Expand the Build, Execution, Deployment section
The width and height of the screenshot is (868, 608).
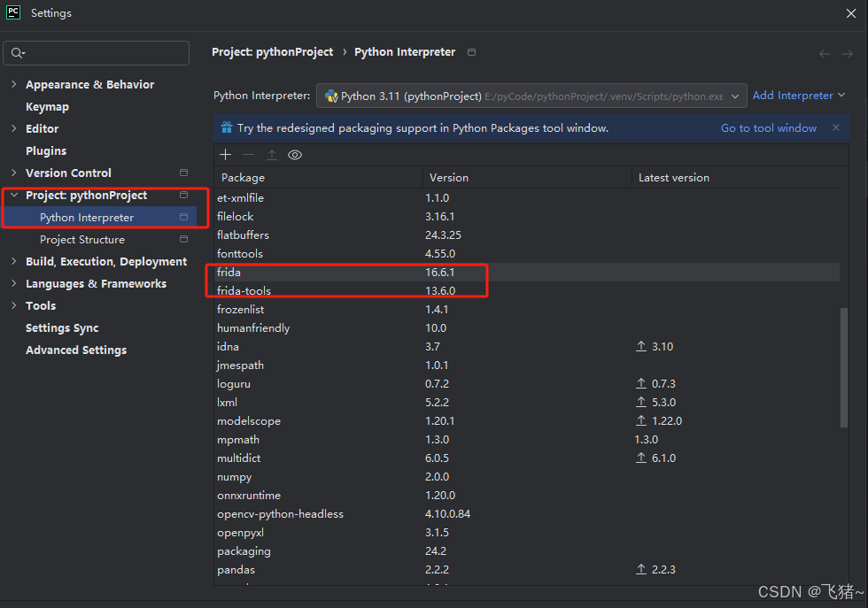pos(14,261)
